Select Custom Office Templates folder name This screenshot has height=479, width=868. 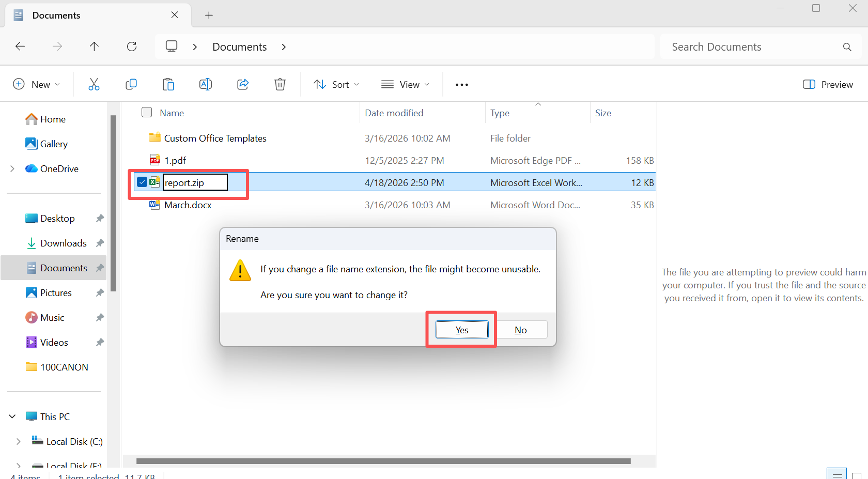tap(215, 138)
